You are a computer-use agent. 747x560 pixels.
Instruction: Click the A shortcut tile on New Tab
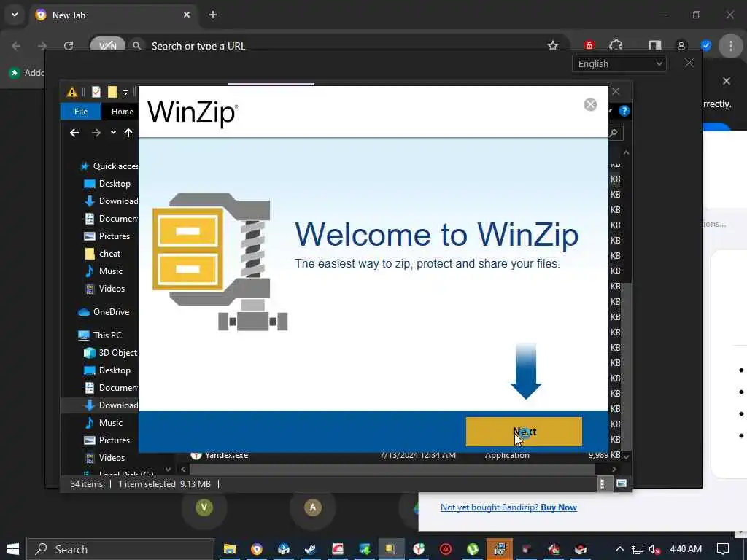point(312,507)
